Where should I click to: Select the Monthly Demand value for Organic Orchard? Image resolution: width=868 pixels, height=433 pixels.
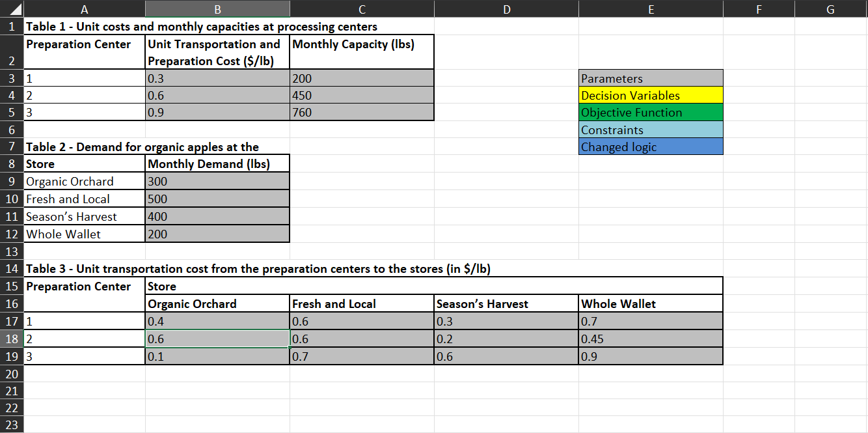coord(217,181)
